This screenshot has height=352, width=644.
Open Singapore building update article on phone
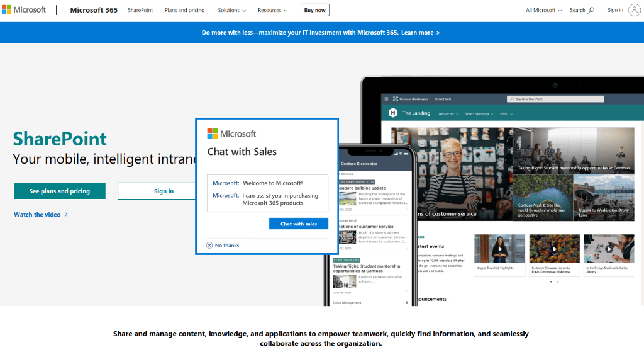pos(373,196)
